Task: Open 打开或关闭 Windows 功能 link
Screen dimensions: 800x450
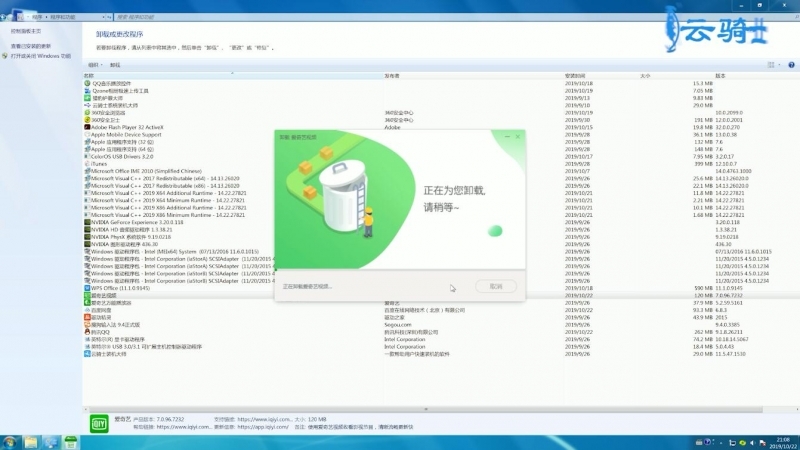Action: (40, 56)
